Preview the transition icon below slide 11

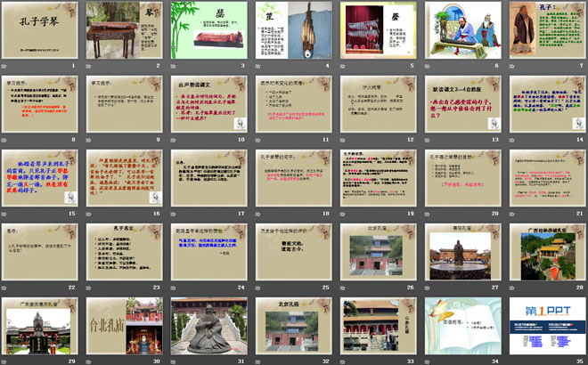pos(258,140)
